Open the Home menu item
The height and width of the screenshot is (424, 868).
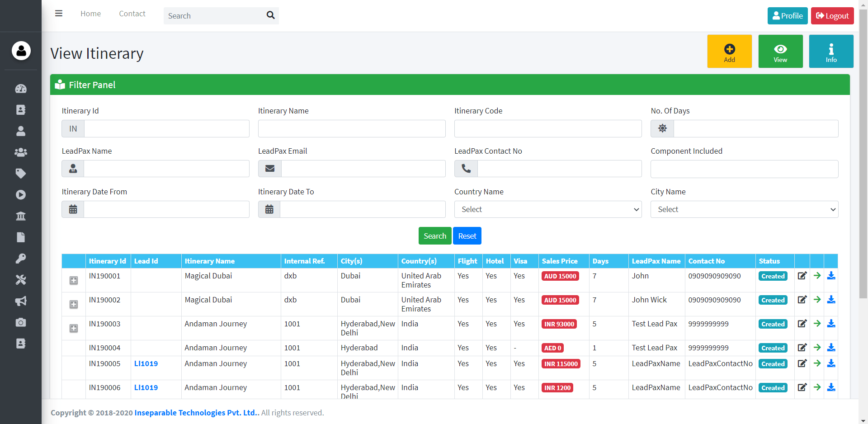(90, 14)
